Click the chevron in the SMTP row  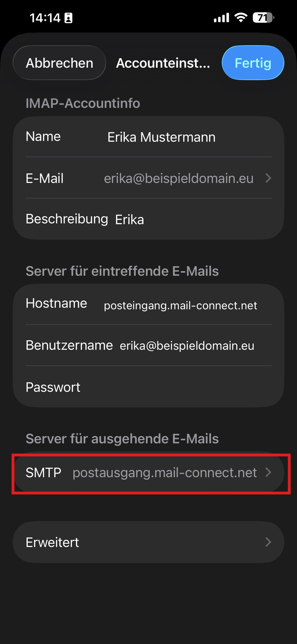point(268,472)
